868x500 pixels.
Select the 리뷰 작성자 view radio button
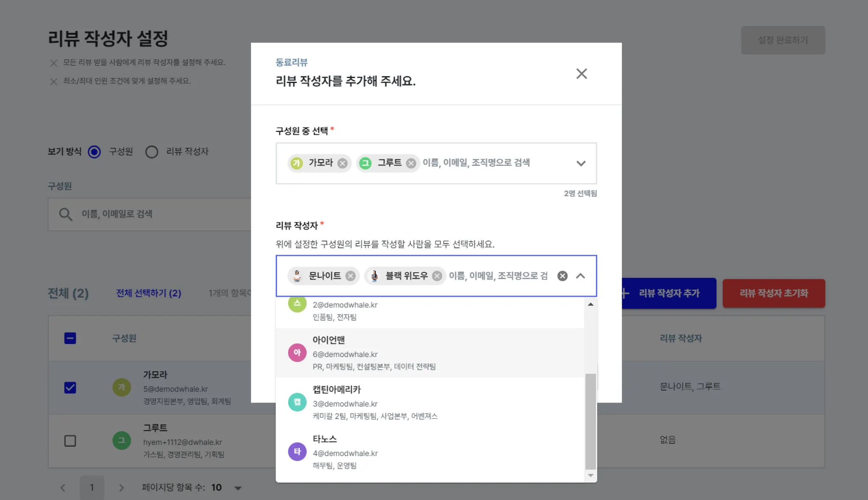152,152
